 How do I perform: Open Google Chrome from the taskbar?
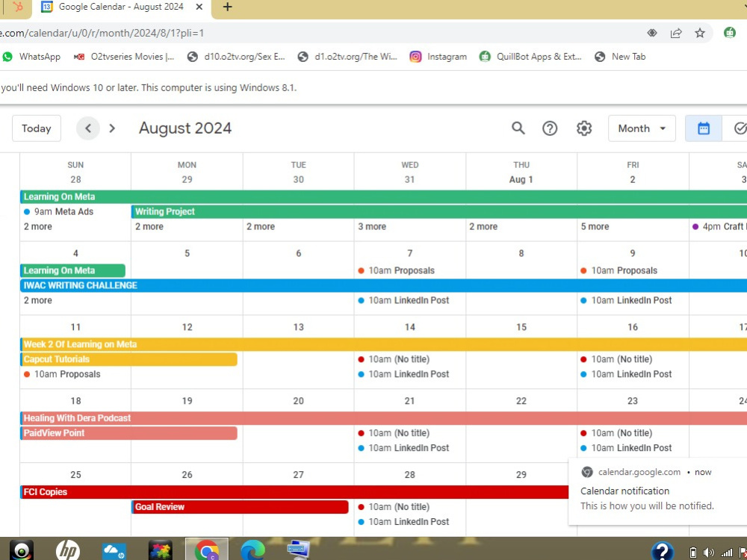tap(206, 550)
